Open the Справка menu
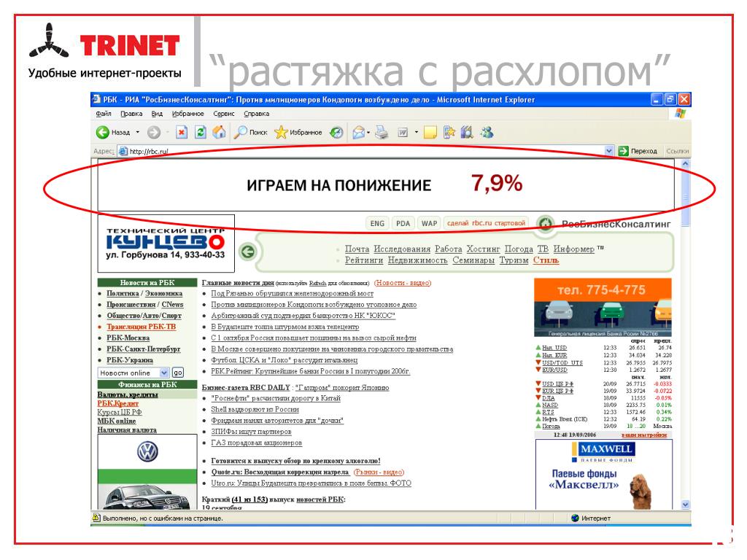The image size is (747, 560). pos(256,114)
